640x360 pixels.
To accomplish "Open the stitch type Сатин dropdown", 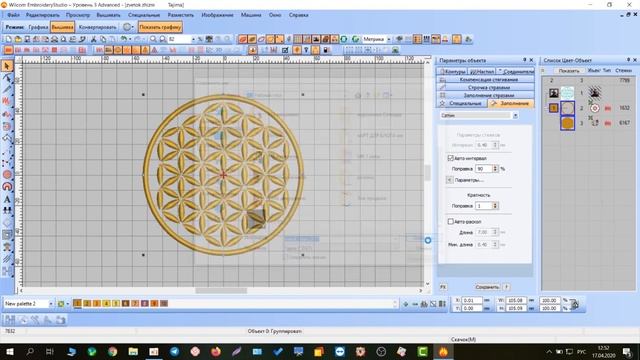I will [515, 116].
